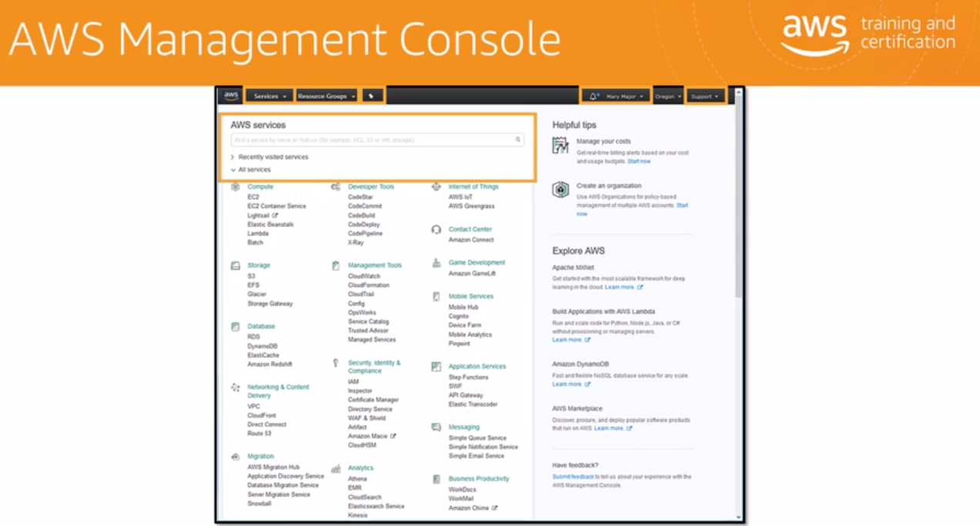Click the Analytics category icon

pos(336,468)
